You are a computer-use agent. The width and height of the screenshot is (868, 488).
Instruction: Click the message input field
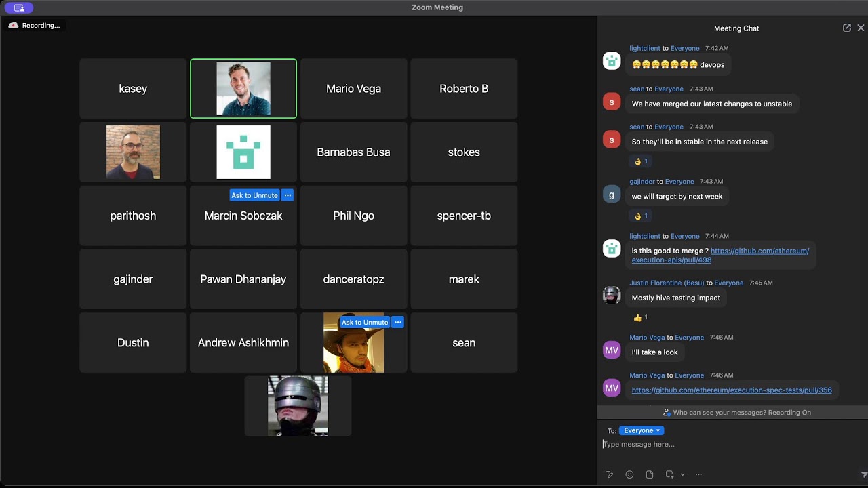point(732,445)
